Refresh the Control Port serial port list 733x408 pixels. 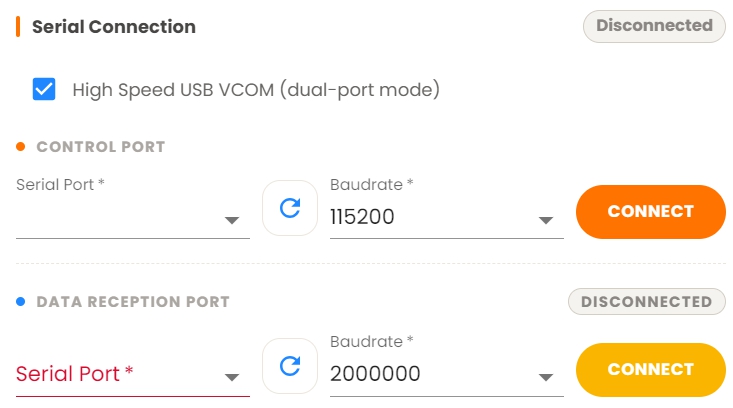click(290, 208)
